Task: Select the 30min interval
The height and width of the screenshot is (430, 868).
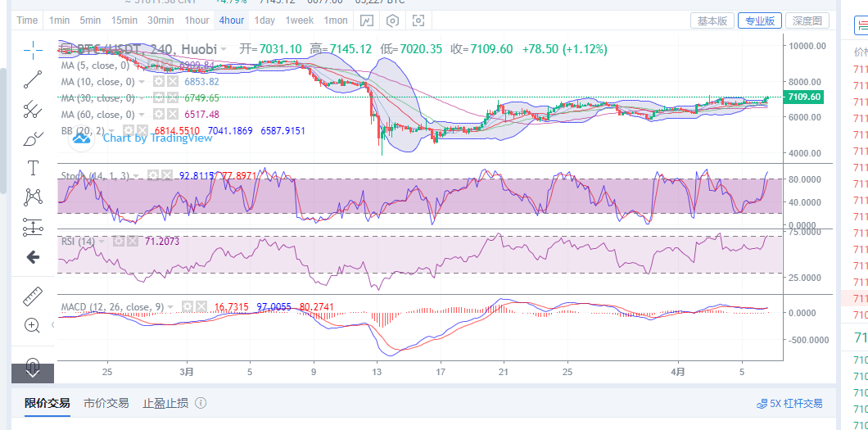Action: click(x=160, y=20)
